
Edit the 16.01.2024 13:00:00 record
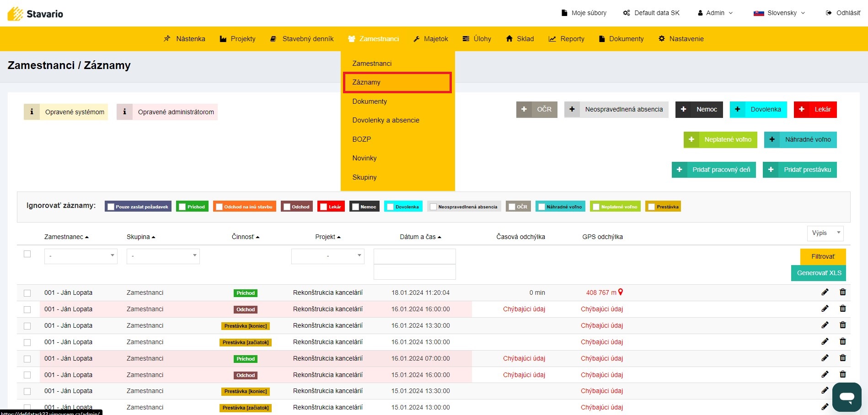click(x=825, y=341)
